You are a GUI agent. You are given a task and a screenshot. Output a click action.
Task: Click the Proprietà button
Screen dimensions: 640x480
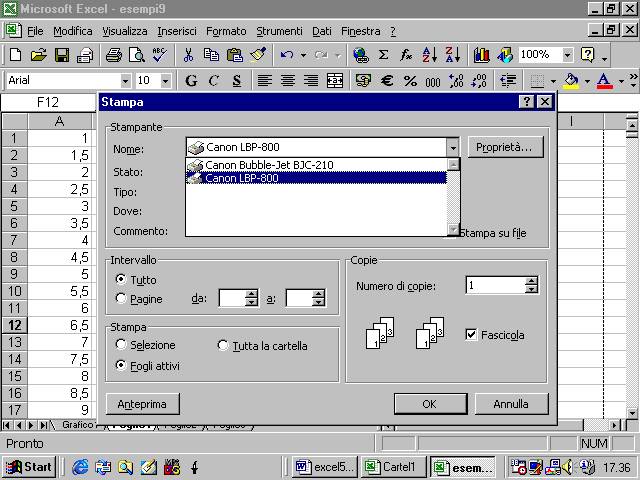pos(505,147)
